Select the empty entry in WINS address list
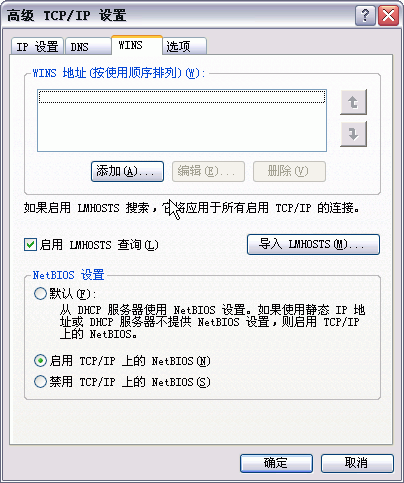This screenshot has width=404, height=483. (182, 97)
